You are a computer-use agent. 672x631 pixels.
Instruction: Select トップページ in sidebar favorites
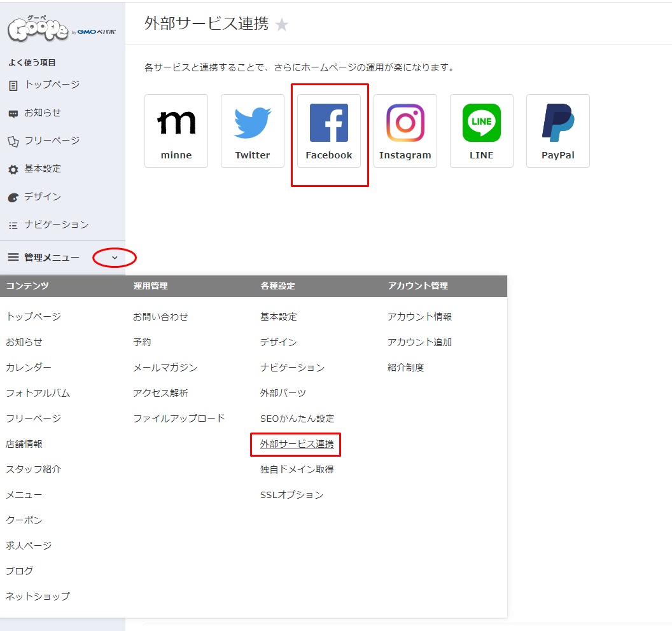tap(52, 85)
